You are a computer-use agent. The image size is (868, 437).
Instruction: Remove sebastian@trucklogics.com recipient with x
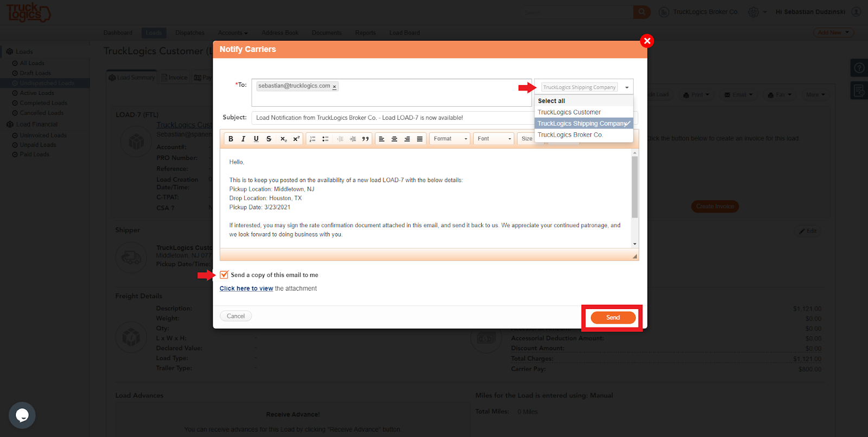pyautogui.click(x=334, y=87)
